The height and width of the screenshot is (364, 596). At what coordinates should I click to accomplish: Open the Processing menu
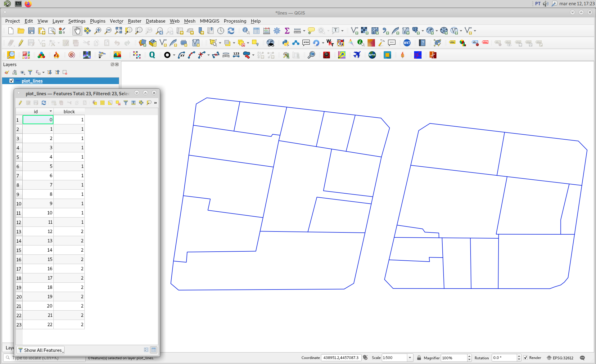pos(235,21)
